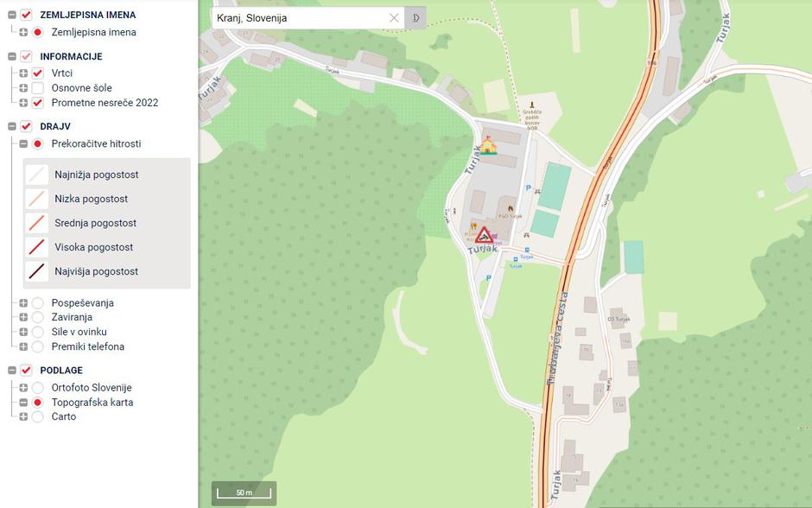Click the Srednja pogostost legend swatch
This screenshot has width=812, height=508.
pyautogui.click(x=37, y=223)
